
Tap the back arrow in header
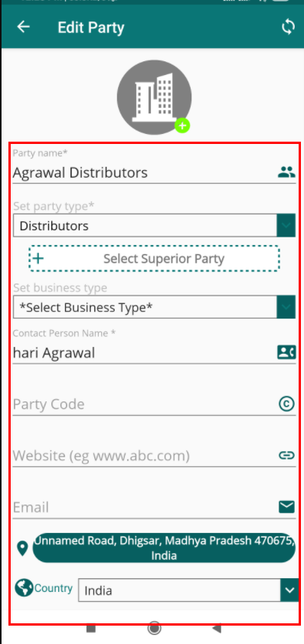click(24, 27)
